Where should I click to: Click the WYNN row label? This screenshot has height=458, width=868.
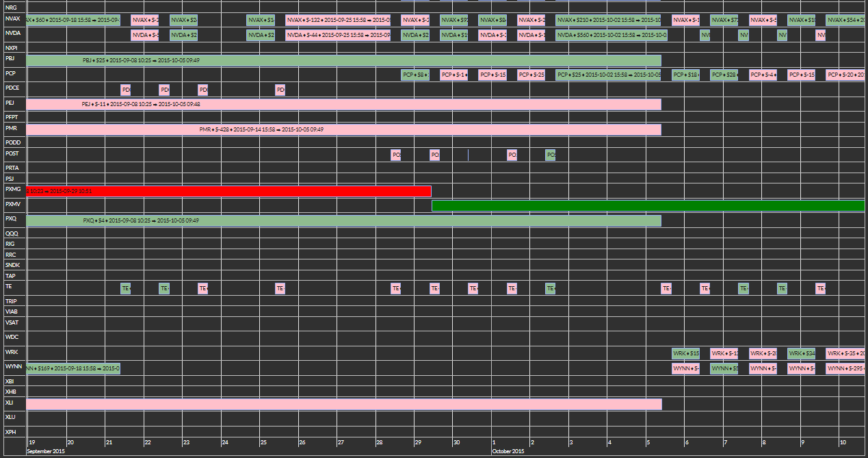point(14,366)
